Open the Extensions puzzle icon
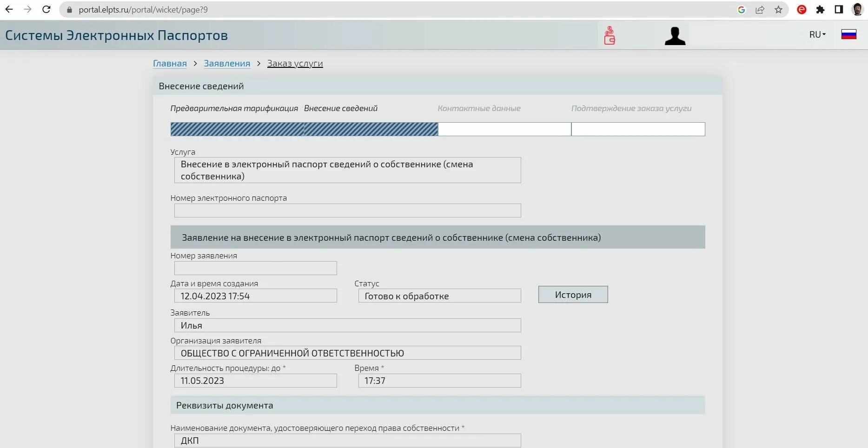Screen dimensions: 868x448 [820, 9]
